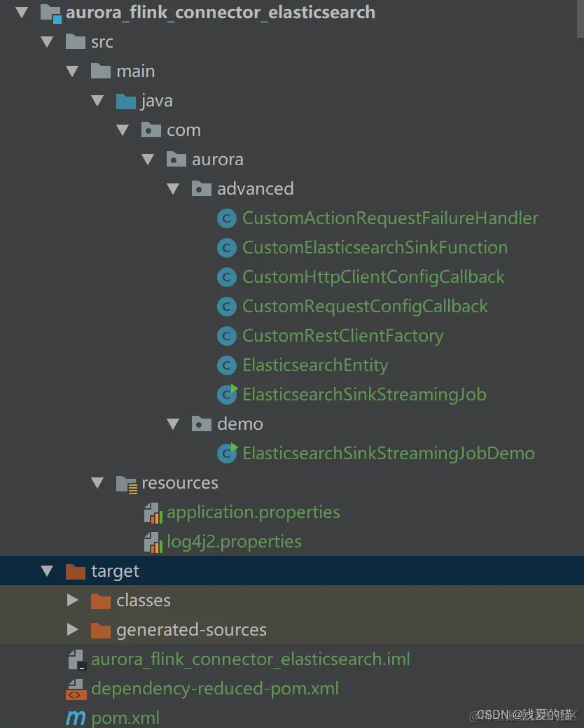Select aurora_flink_connector_elasticsearch.iml file name
The height and width of the screenshot is (728, 584).
pyautogui.click(x=251, y=659)
